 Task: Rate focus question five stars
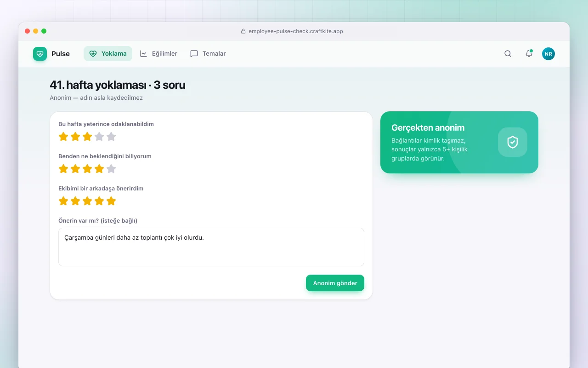click(111, 137)
